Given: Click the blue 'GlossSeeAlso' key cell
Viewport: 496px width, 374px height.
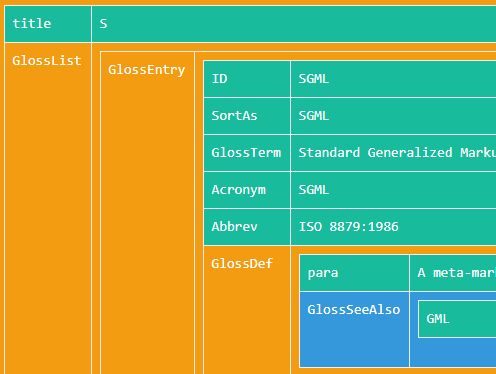Looking at the screenshot, I should (354, 329).
